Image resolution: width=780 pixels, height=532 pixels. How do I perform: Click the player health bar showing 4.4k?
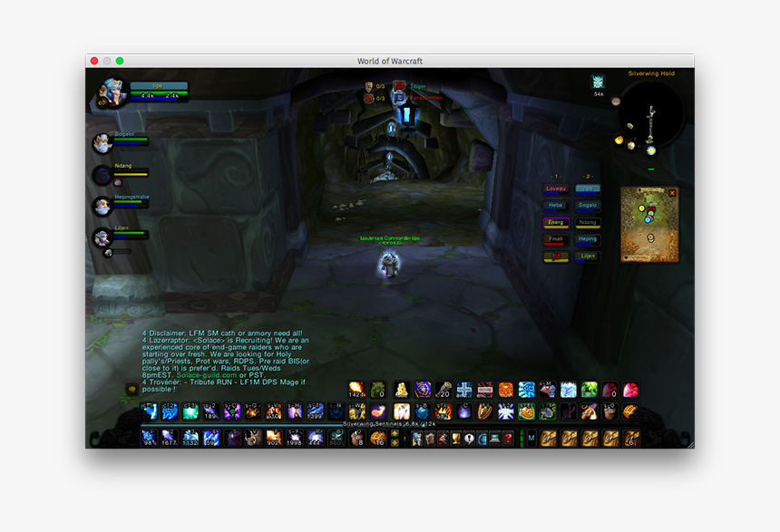[x=159, y=93]
